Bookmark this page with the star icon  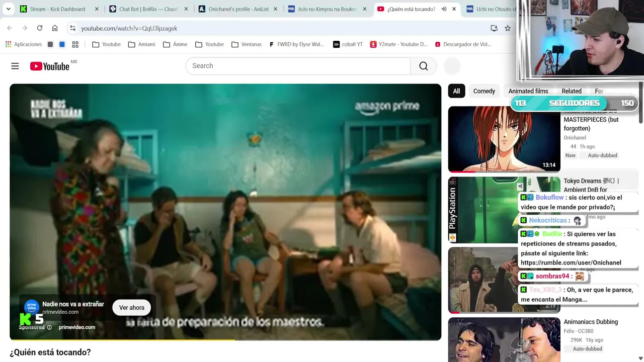508,28
